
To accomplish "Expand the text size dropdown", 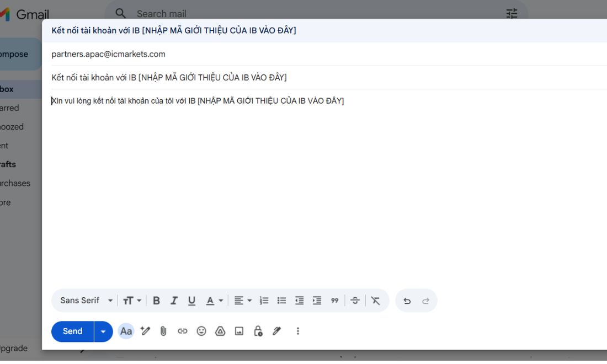I will 132,301.
